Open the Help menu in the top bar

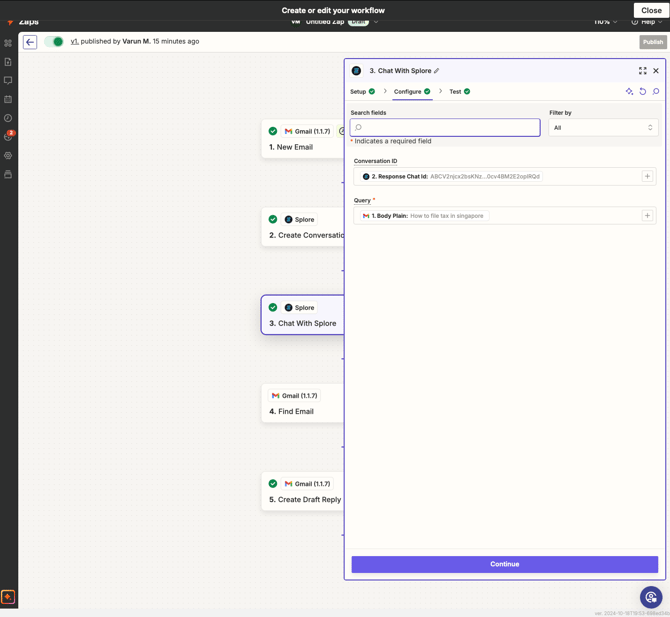pyautogui.click(x=647, y=22)
